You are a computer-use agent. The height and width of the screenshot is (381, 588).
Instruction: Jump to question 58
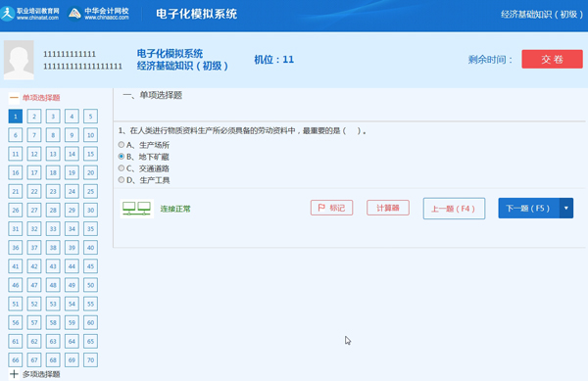click(x=53, y=322)
